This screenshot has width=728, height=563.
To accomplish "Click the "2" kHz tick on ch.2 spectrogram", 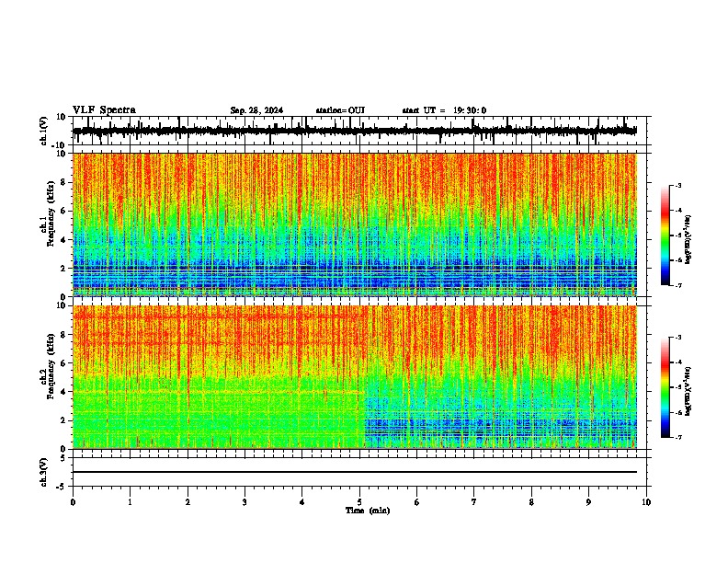I will coord(63,420).
